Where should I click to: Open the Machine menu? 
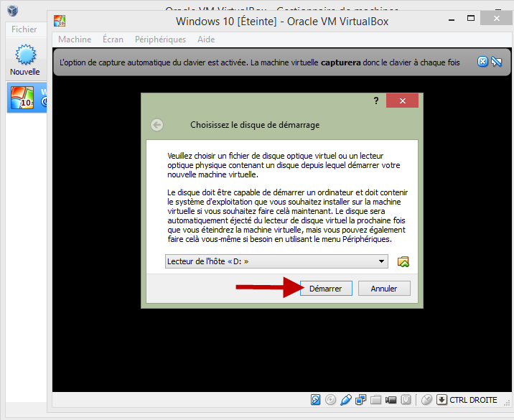click(75, 39)
